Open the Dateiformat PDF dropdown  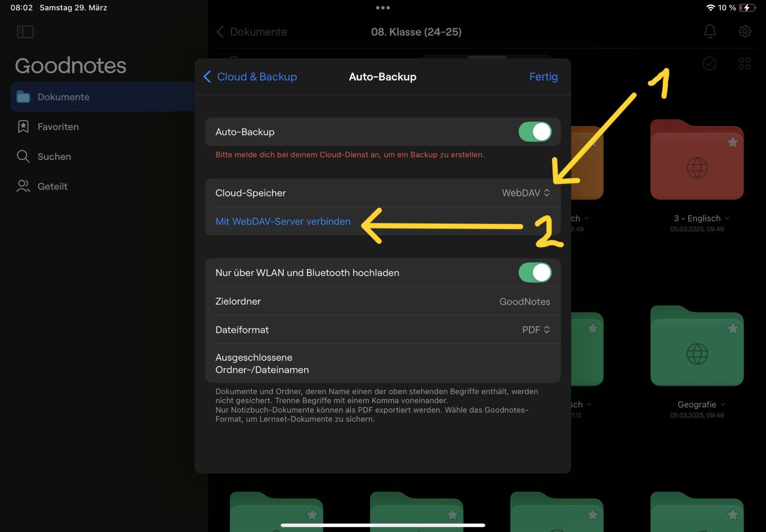(536, 330)
